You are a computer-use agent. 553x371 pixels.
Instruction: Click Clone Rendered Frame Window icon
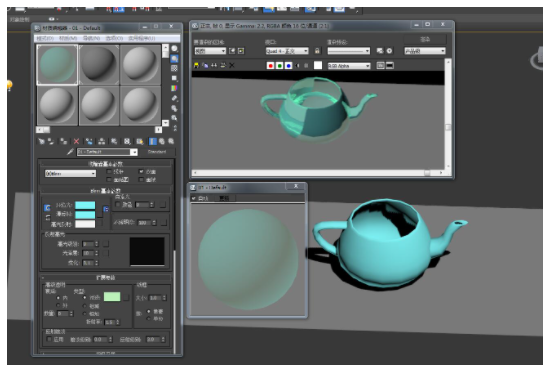[214, 66]
